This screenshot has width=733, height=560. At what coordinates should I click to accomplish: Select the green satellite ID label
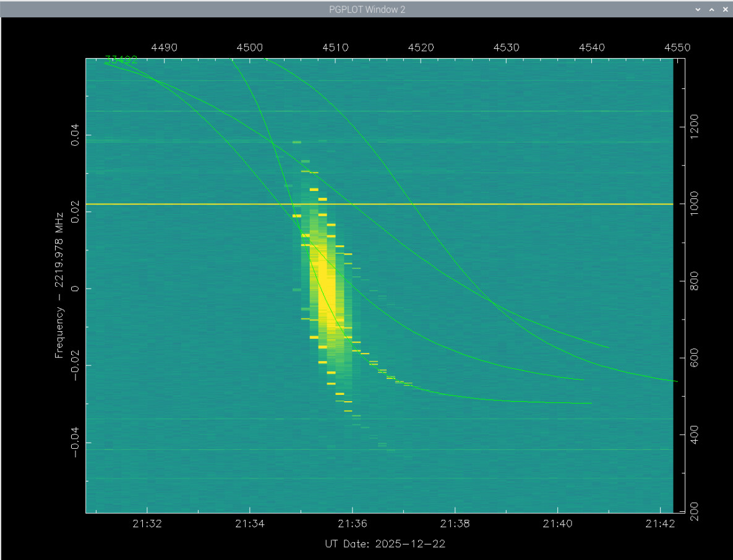[x=121, y=60]
